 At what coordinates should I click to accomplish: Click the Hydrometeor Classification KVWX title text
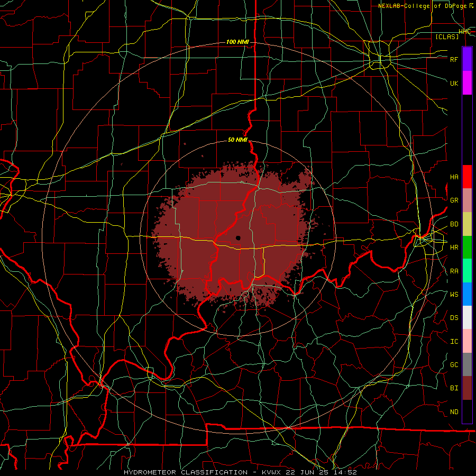click(240, 472)
